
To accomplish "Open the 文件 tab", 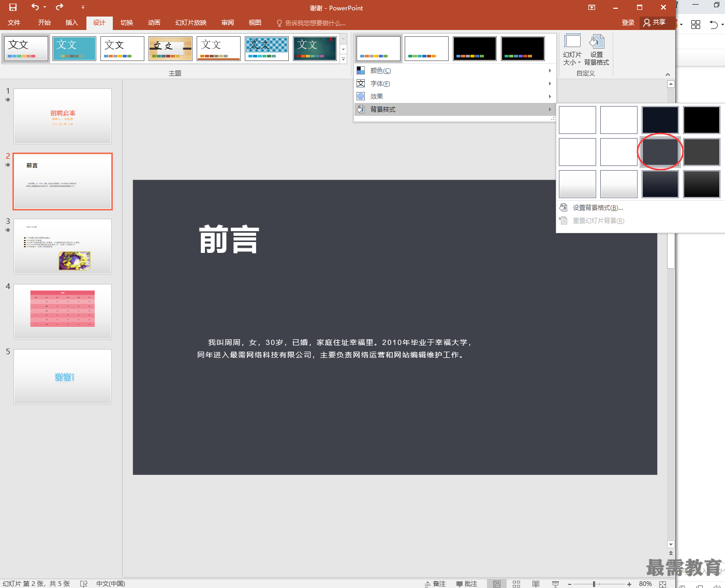I will [14, 23].
